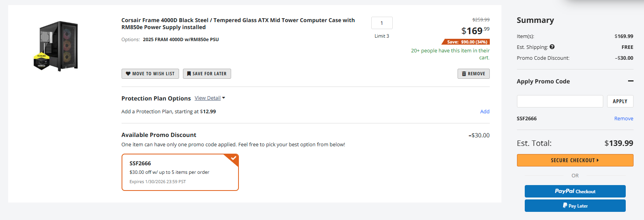Click the Save $90.00 (34%) badge
Screen dimensions: 644x220
[x=466, y=42]
